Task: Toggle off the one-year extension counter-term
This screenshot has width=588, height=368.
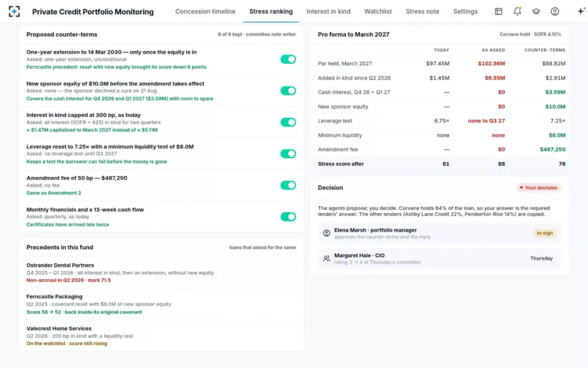Action: [x=288, y=59]
